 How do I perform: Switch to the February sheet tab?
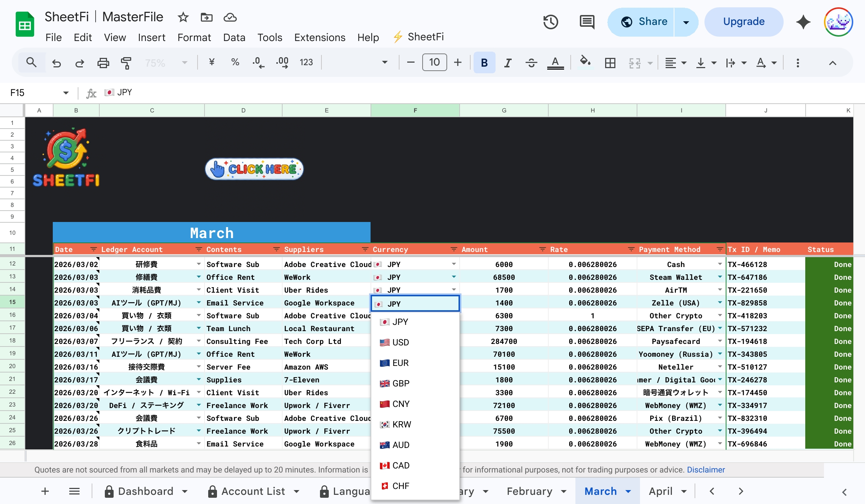tap(529, 491)
